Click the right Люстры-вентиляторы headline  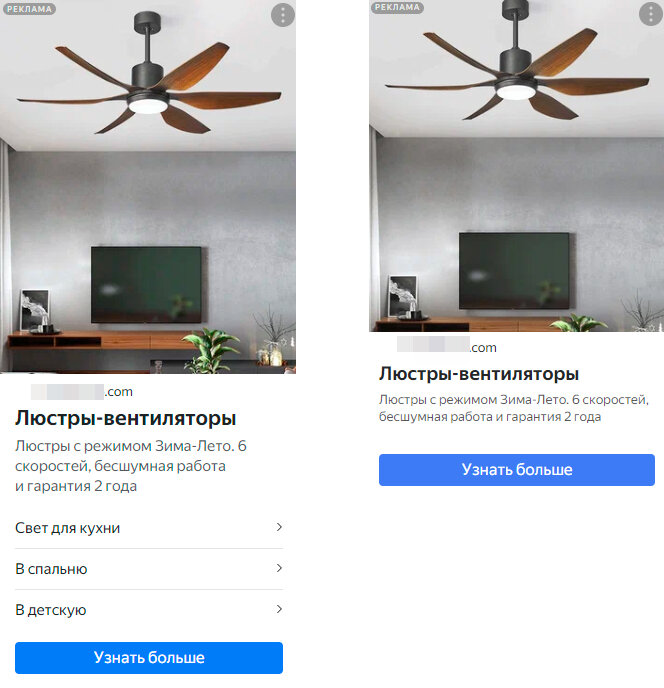pyautogui.click(x=479, y=374)
